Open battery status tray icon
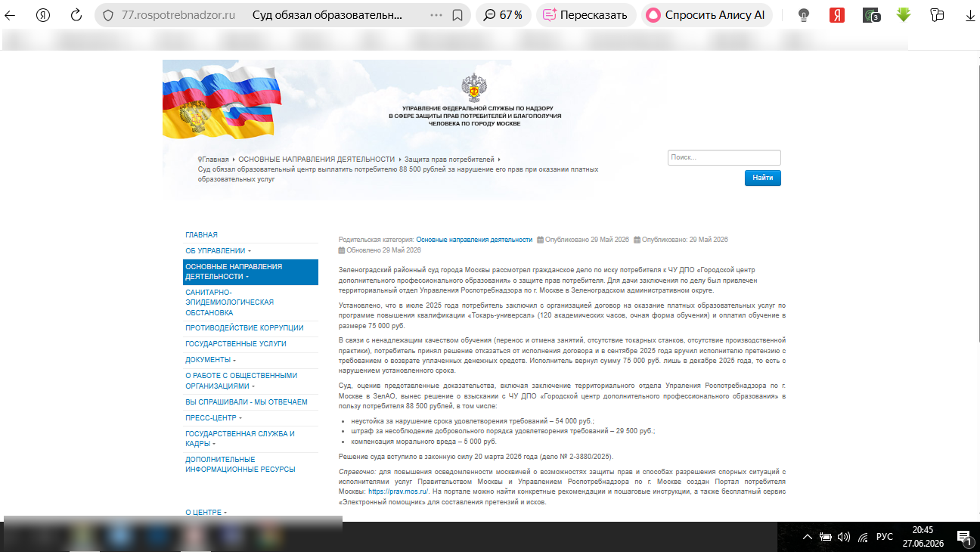Screen dimensions: 980x552 pyautogui.click(x=826, y=538)
